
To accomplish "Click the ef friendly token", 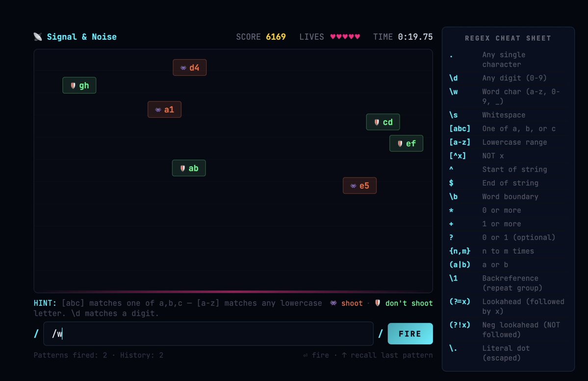I will pyautogui.click(x=407, y=143).
